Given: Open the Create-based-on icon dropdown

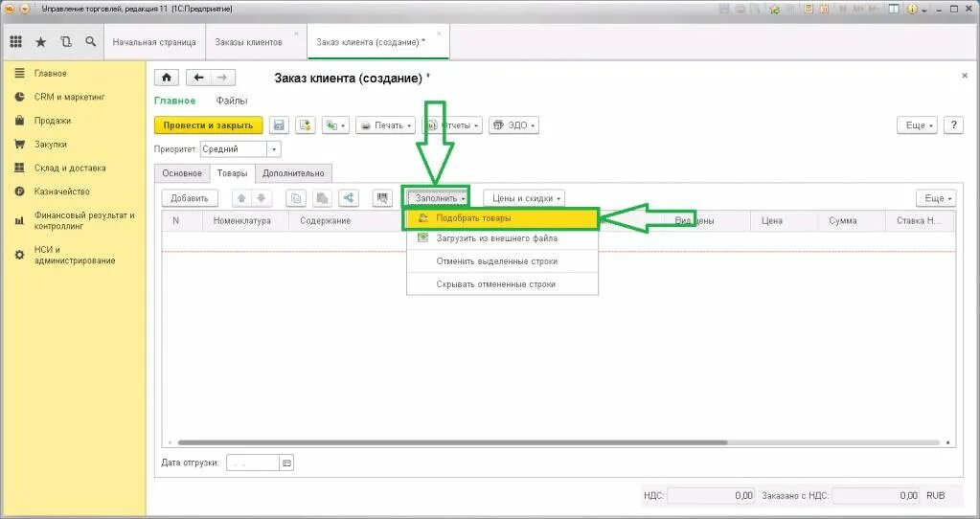Looking at the screenshot, I should pos(335,124).
